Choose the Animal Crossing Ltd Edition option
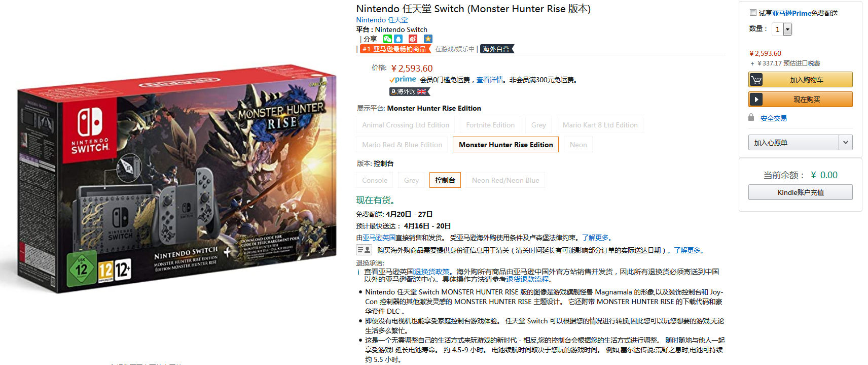 point(406,125)
